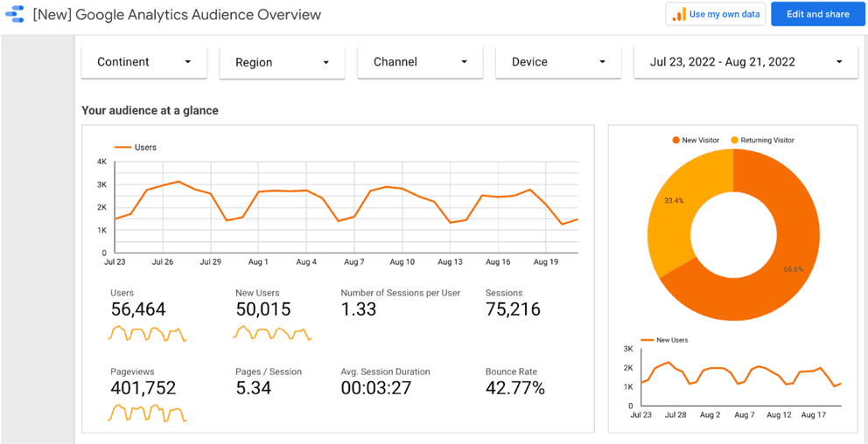Click the Users legend in line chart
This screenshot has width=868, height=444.
point(136,148)
